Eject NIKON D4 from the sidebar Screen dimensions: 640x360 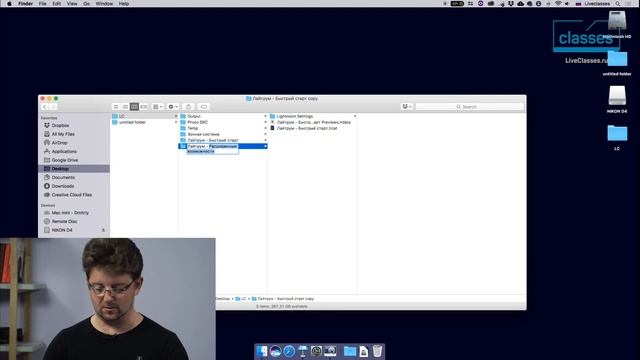(x=103, y=230)
